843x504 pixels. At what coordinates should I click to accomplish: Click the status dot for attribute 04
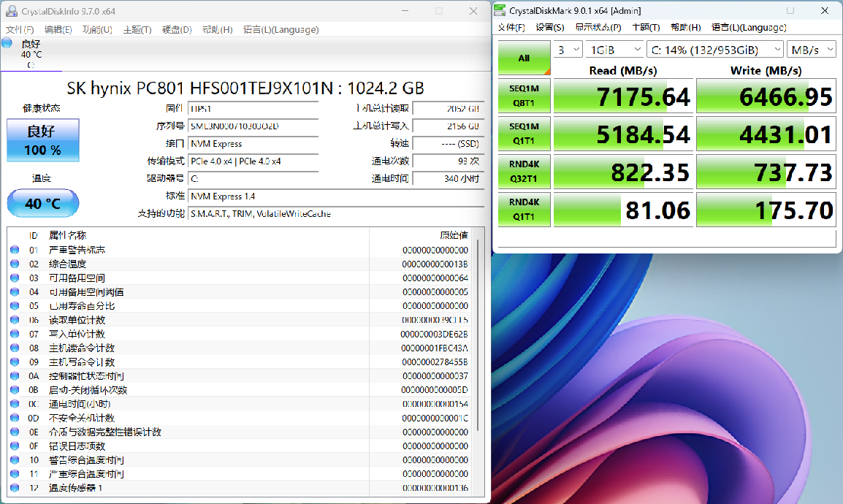tap(15, 291)
